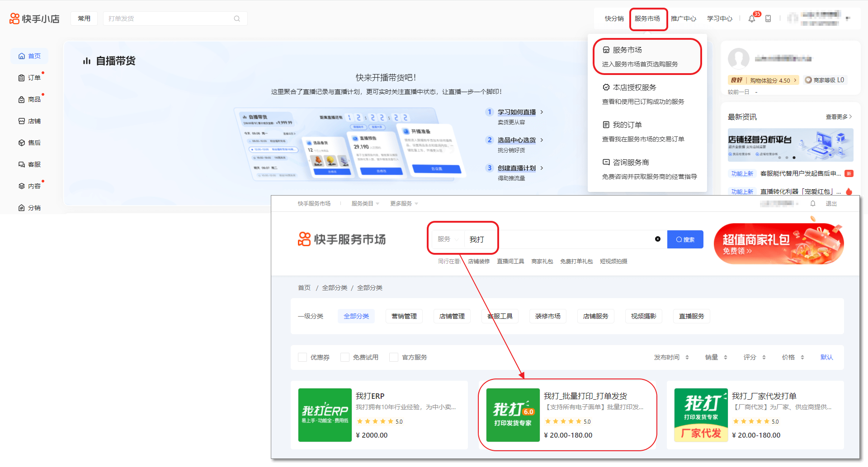Click the 服务市场 store icon in dropdown
Screen dimensions: 868x467
(x=606, y=50)
